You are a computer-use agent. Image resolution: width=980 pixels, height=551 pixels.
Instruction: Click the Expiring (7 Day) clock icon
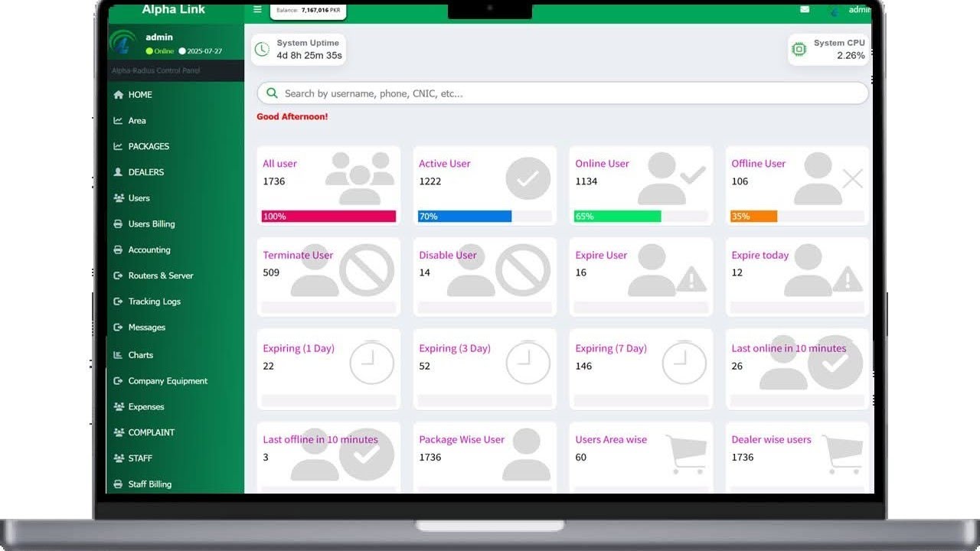point(684,361)
